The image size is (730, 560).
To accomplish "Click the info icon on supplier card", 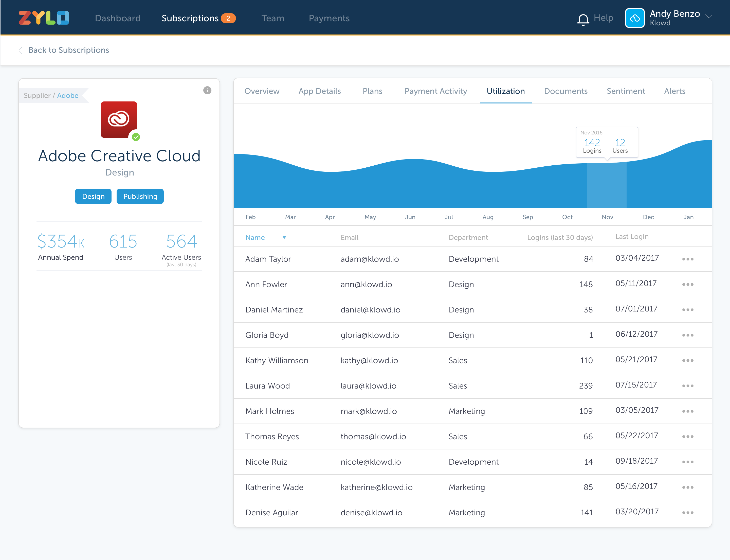I will pyautogui.click(x=207, y=90).
